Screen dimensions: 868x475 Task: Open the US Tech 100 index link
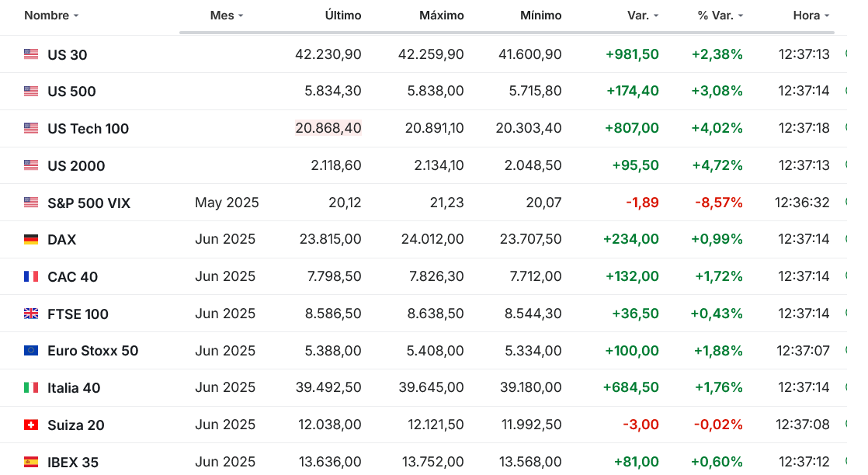pos(88,128)
